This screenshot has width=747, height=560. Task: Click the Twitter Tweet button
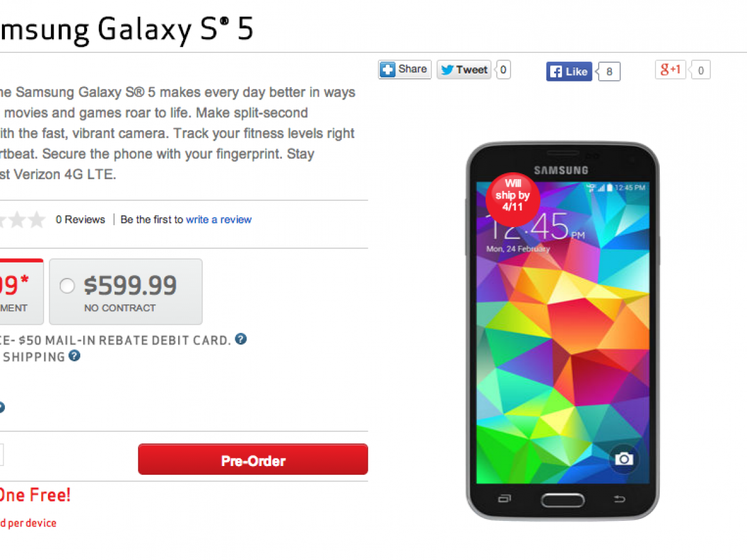tap(464, 70)
